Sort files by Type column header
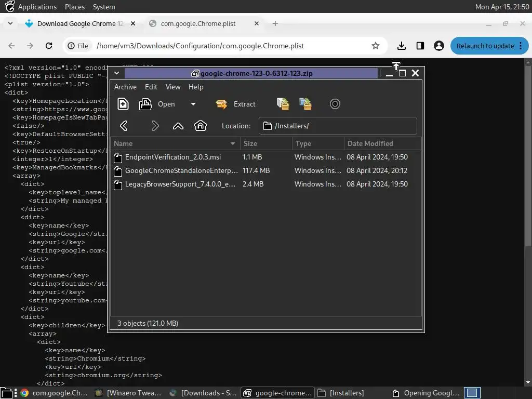532x399 pixels. [318, 143]
